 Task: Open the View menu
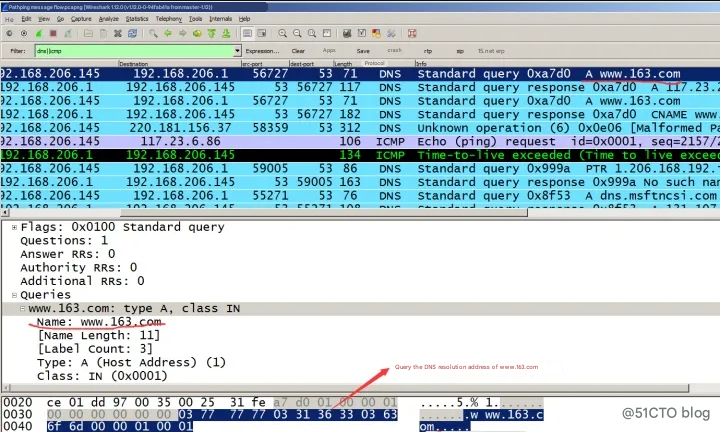44,19
